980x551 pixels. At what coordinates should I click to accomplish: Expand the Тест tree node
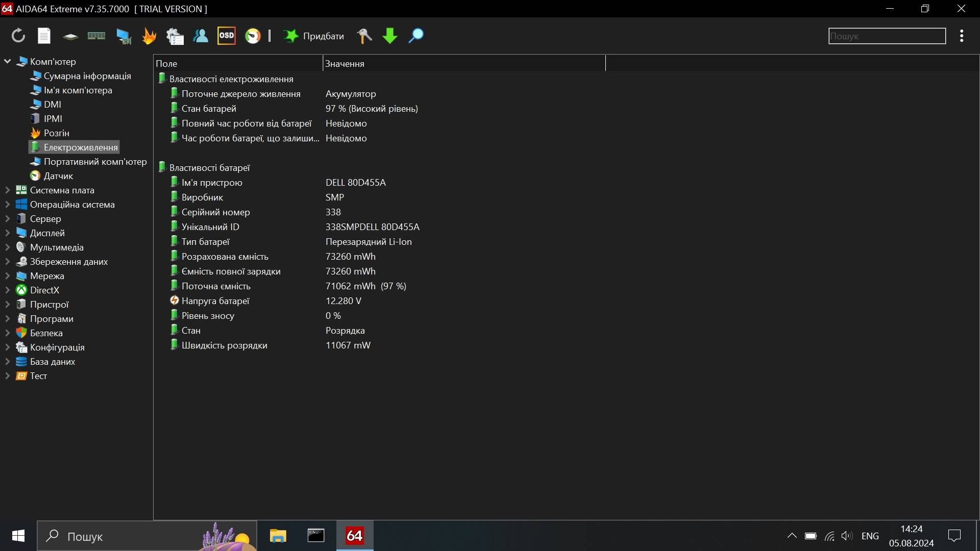click(7, 376)
